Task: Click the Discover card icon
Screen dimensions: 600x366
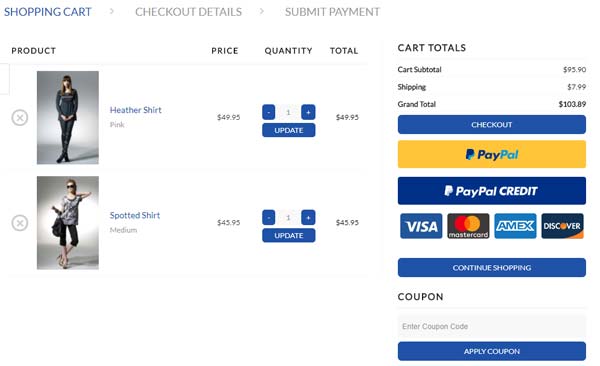Action: click(562, 226)
